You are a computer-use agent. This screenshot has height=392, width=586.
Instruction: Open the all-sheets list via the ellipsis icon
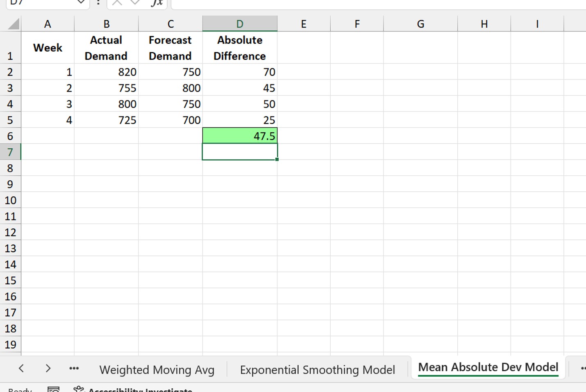click(74, 368)
